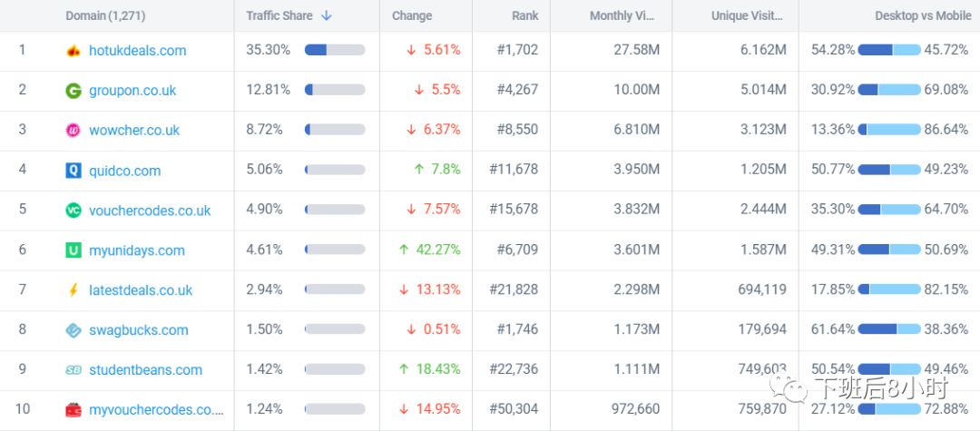Image resolution: width=980 pixels, height=431 pixels.
Task: Click the green myunidays favicon
Action: (73, 250)
